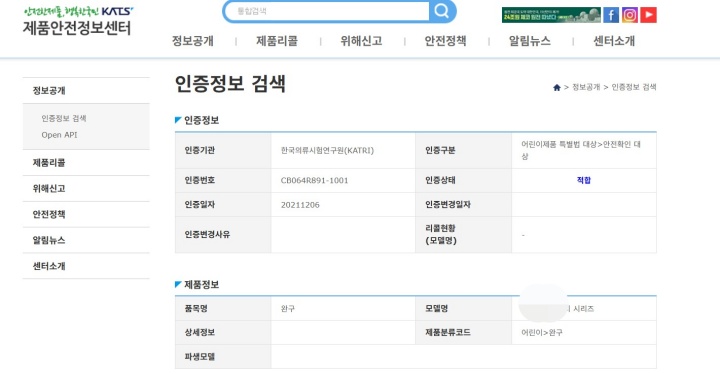Open the YouTube icon link
This screenshot has height=374, width=720.
pos(648,15)
